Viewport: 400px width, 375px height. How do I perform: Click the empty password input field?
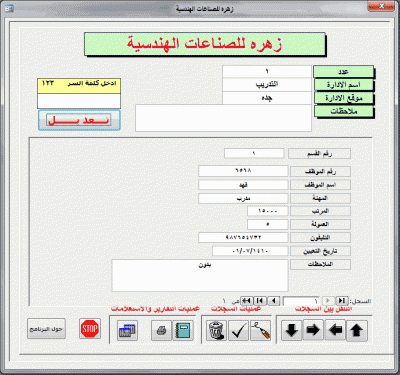(x=79, y=101)
